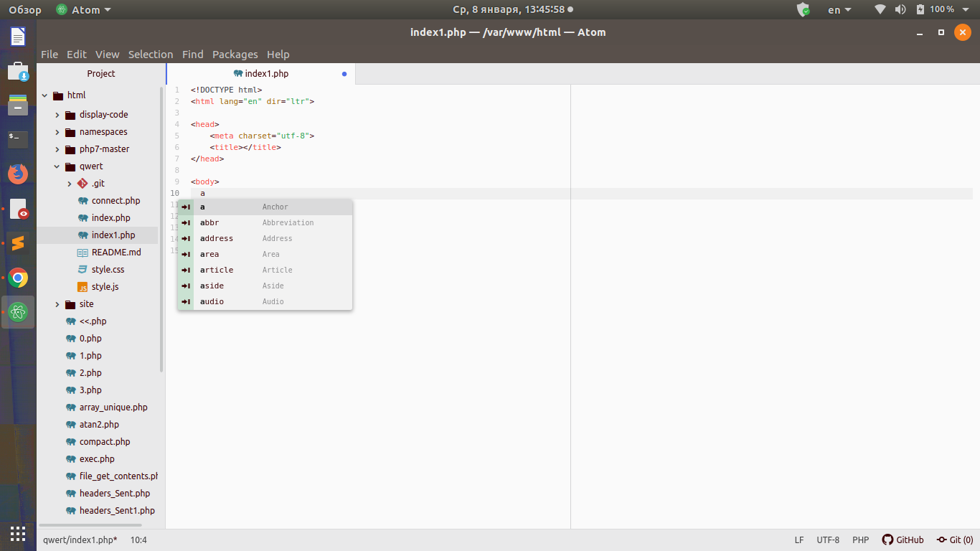The width and height of the screenshot is (980, 551).
Task: Open the Selection menu
Action: tap(151, 55)
